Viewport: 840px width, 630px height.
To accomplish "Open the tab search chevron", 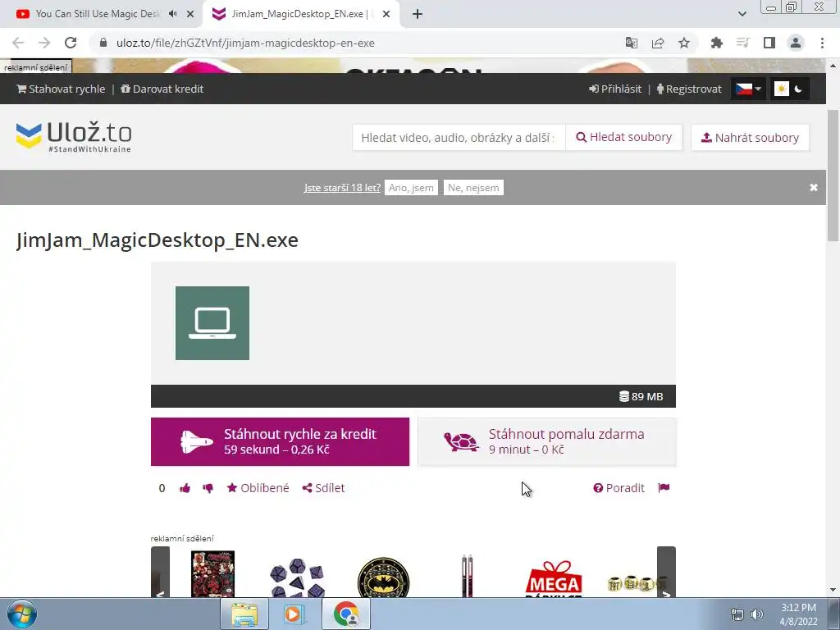I will point(742,14).
